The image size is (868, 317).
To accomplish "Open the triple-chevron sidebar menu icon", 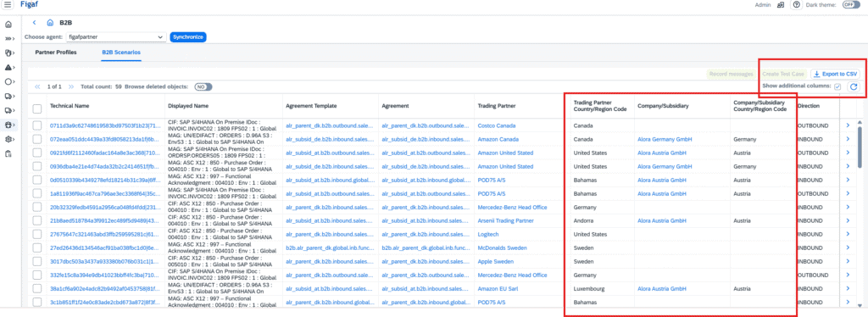I will pyautogui.click(x=8, y=39).
